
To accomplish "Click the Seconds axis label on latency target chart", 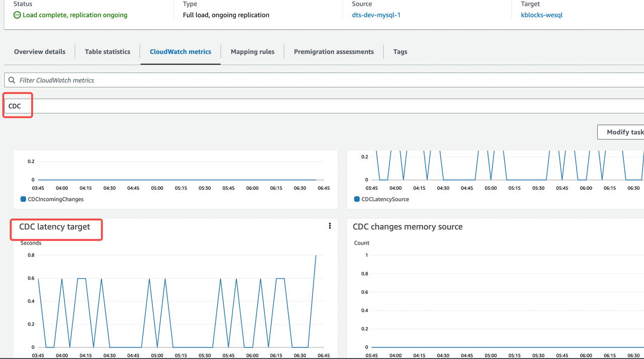I will click(x=31, y=243).
